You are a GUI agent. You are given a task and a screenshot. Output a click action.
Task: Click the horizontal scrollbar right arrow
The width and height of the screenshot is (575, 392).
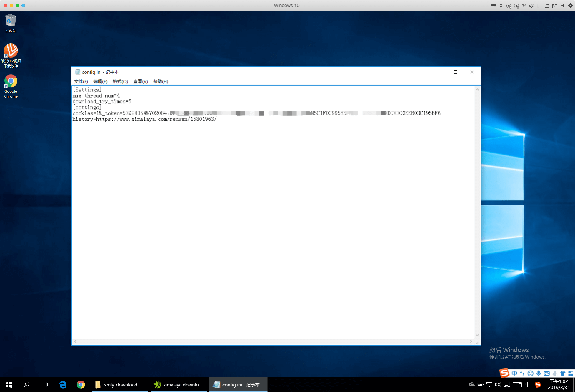pos(471,341)
